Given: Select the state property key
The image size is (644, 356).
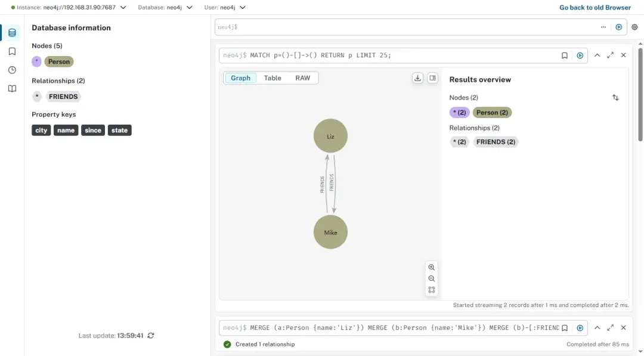Looking at the screenshot, I should click(119, 130).
